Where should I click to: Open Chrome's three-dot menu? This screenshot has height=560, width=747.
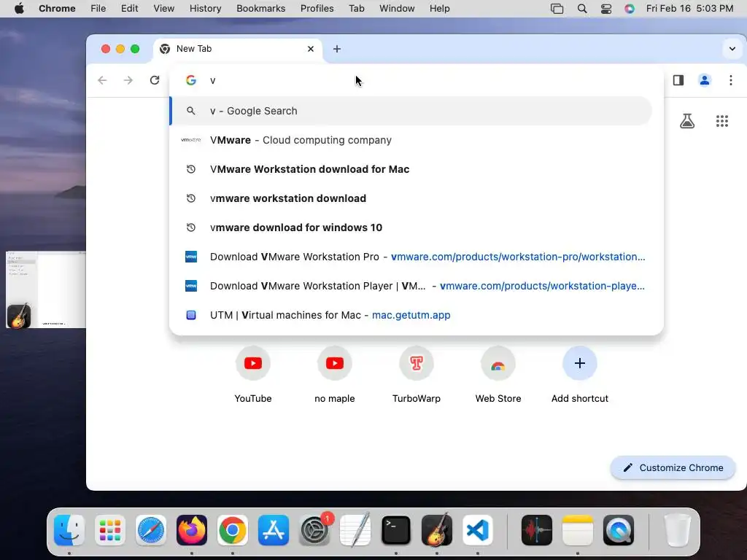(731, 80)
